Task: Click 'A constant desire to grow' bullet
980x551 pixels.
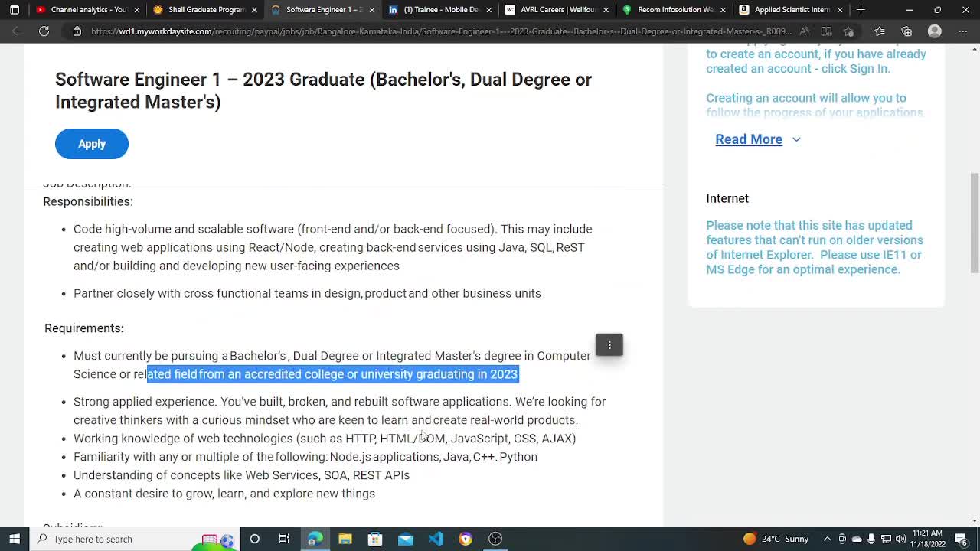Action: click(x=224, y=494)
